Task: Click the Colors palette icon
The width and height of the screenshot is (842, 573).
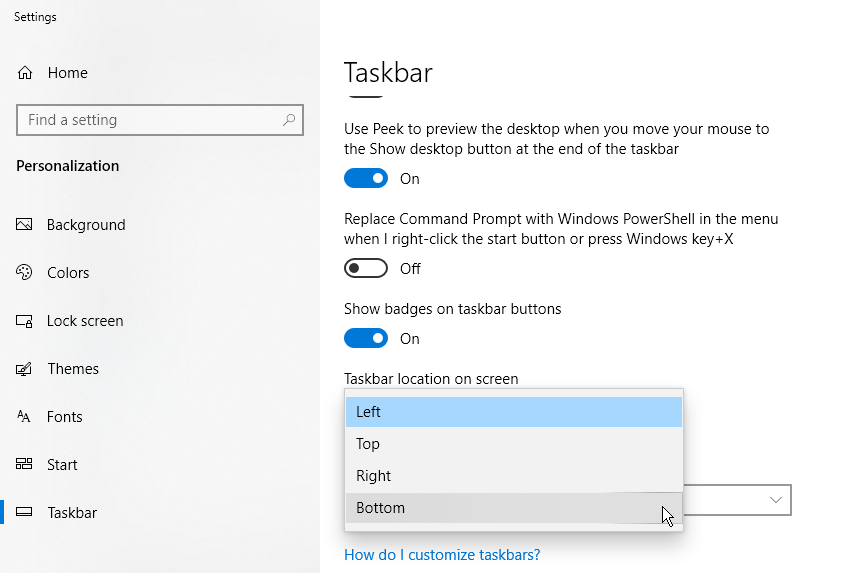Action: click(24, 272)
